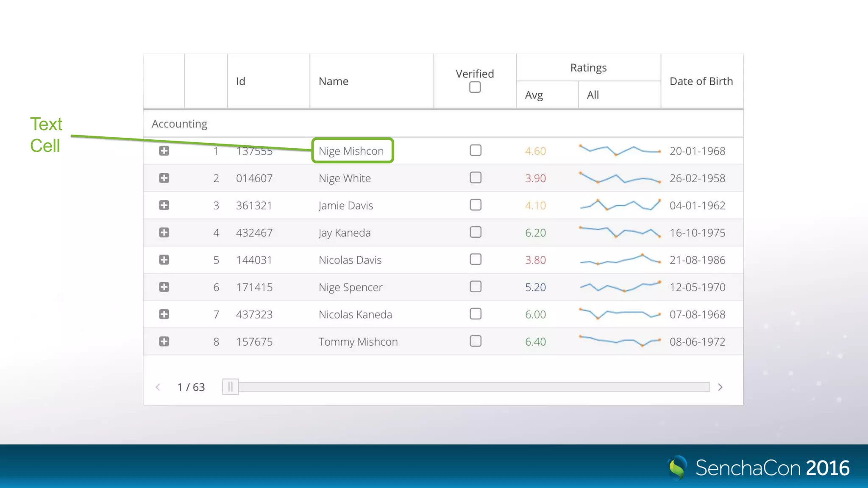Image resolution: width=868 pixels, height=488 pixels.
Task: Sort by the Name column header
Action: [x=334, y=81]
